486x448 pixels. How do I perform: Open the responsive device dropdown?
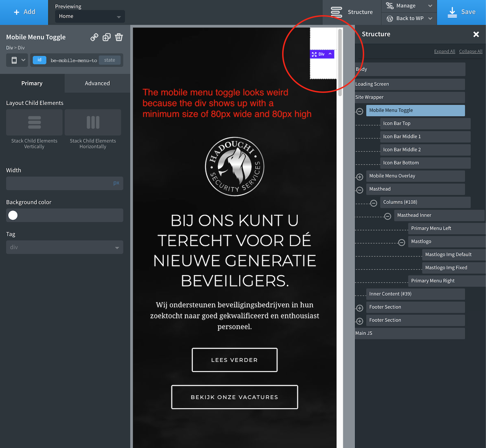(17, 60)
